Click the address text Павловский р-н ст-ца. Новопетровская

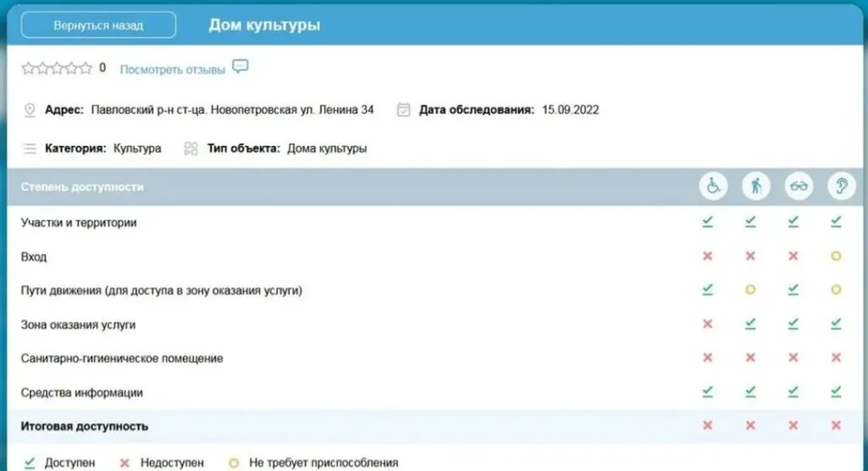[x=194, y=109]
